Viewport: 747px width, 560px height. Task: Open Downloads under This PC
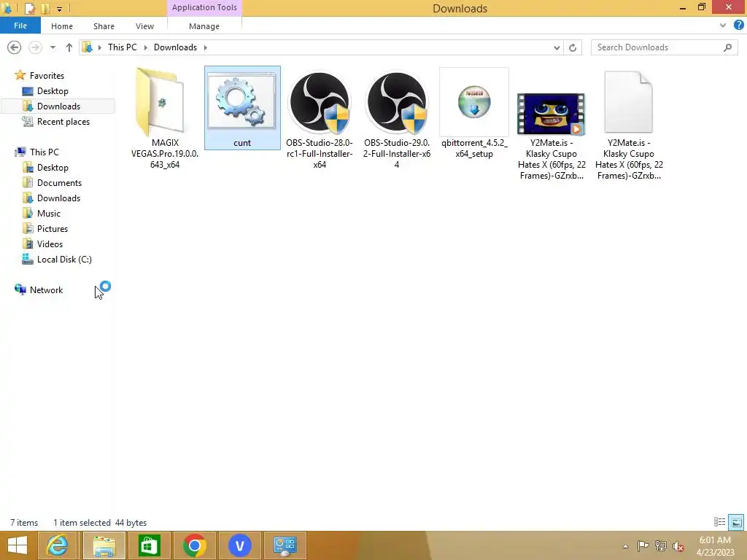(x=58, y=198)
